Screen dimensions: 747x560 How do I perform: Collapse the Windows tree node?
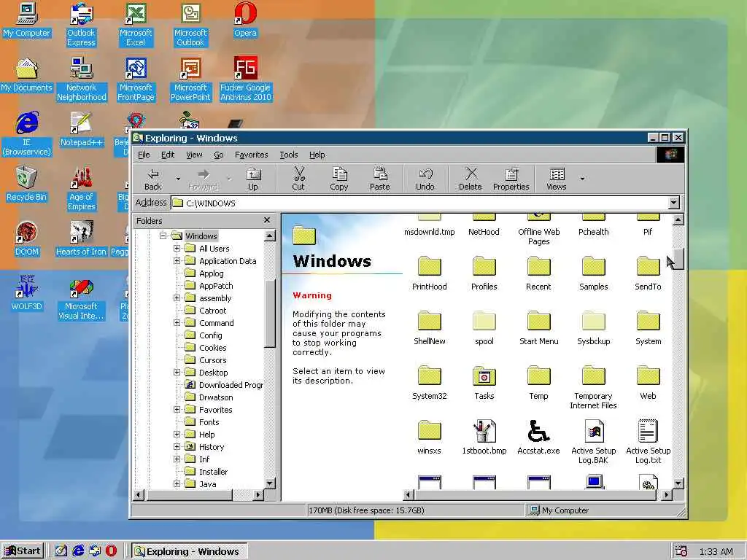tap(163, 236)
